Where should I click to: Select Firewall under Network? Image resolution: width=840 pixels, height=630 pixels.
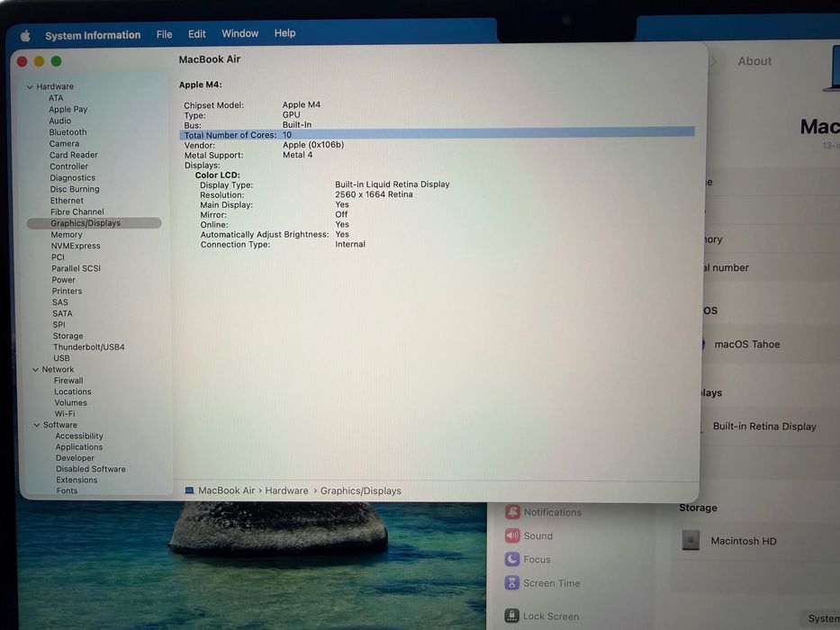point(68,381)
